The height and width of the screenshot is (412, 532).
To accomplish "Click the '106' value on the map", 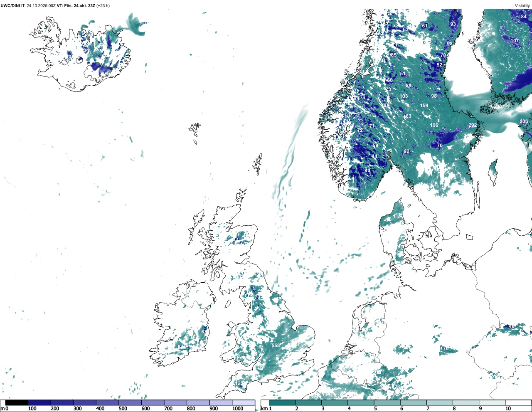I will tap(434, 125).
